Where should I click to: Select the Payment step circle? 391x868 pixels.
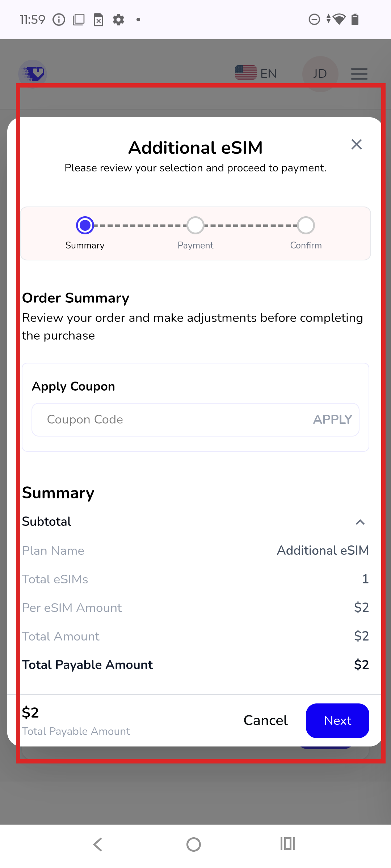(x=195, y=225)
